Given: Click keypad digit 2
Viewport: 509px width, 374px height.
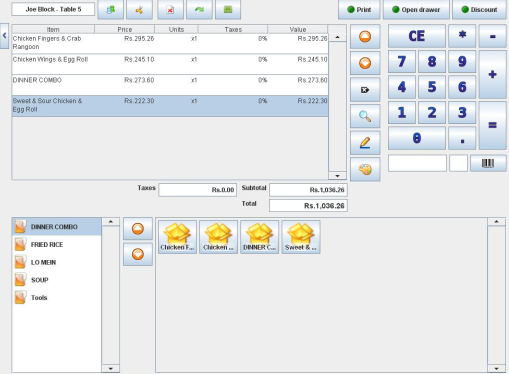Looking at the screenshot, I should pyautogui.click(x=432, y=113).
